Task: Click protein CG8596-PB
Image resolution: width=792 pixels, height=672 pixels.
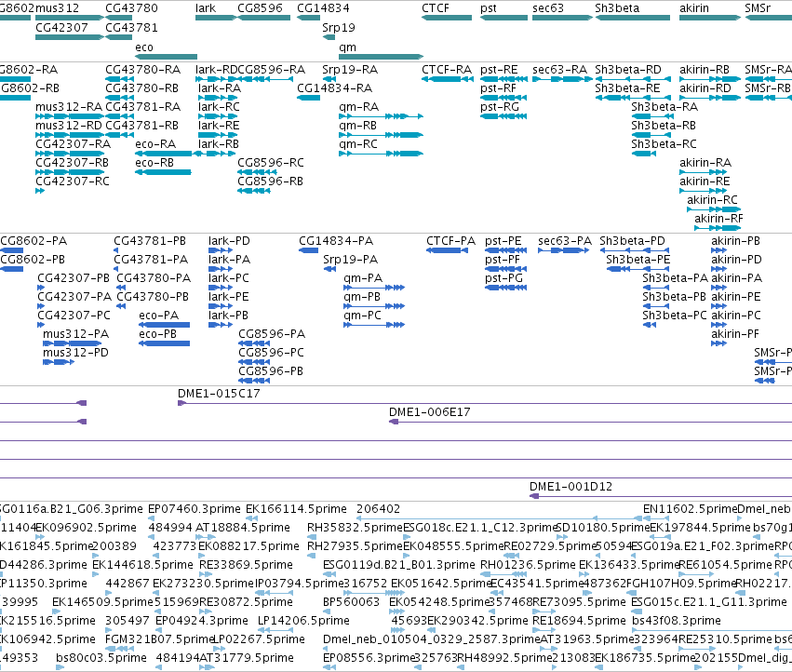Action: pos(271,370)
